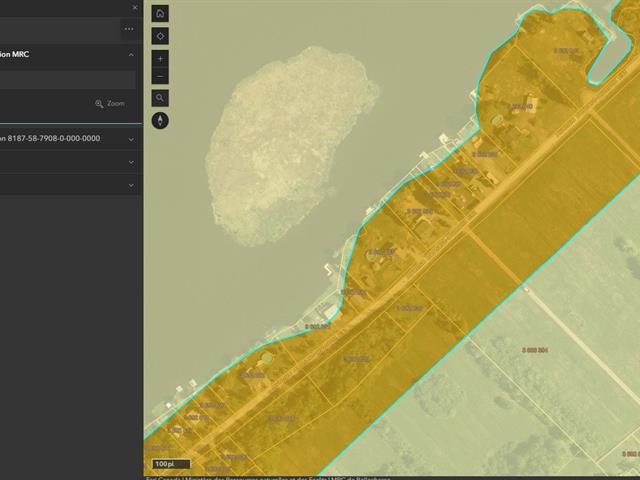The image size is (640, 480).
Task: Close the side panel with X
Action: tap(135, 8)
